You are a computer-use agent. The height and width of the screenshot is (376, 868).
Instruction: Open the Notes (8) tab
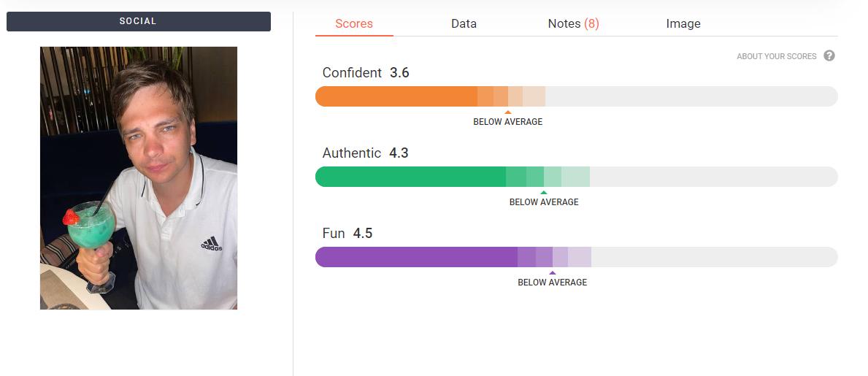pyautogui.click(x=574, y=24)
